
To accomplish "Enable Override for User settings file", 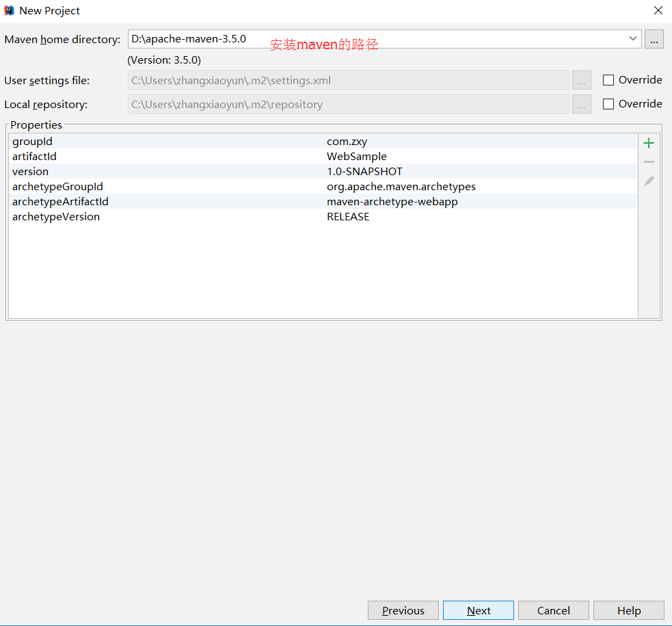I will click(x=608, y=80).
